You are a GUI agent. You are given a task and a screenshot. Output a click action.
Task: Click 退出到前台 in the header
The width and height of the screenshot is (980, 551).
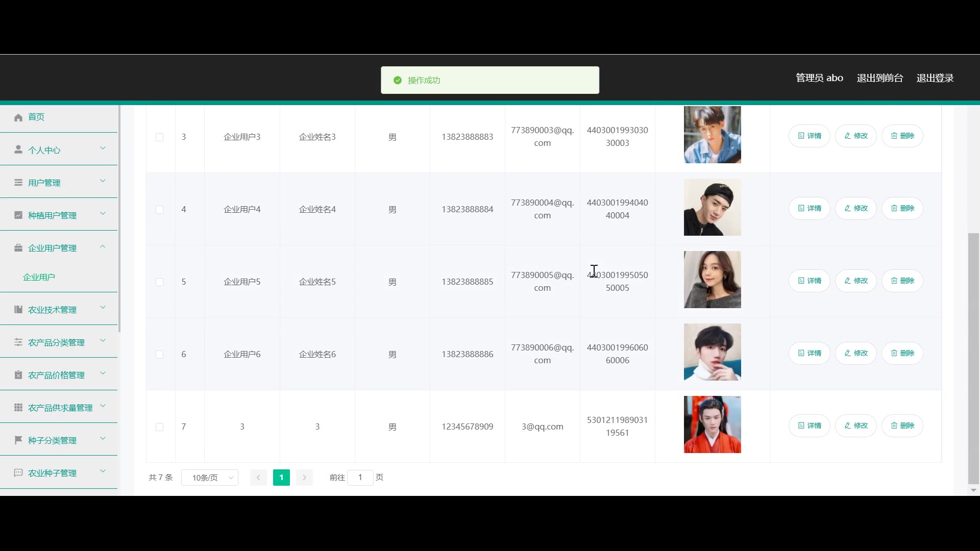coord(879,78)
